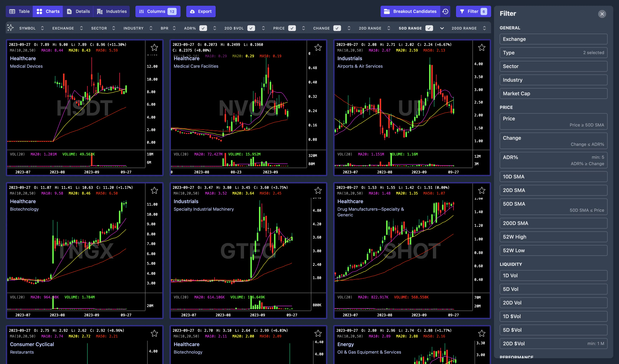619x364 pixels.
Task: Open the HSDT Medical Devices chart
Action: pos(85,108)
